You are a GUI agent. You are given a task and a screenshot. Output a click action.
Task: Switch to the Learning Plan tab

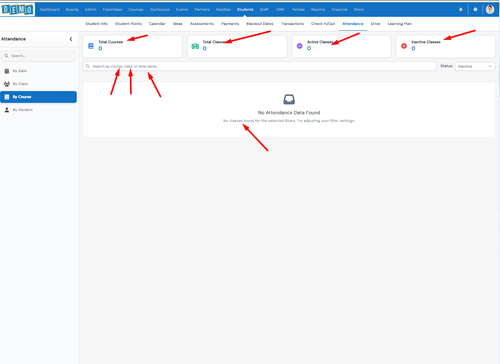pos(400,24)
